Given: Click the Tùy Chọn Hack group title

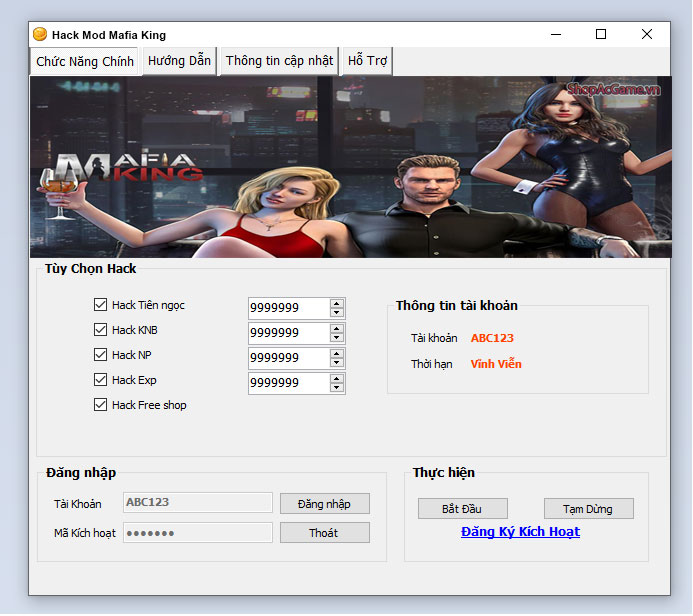Looking at the screenshot, I should [91, 269].
